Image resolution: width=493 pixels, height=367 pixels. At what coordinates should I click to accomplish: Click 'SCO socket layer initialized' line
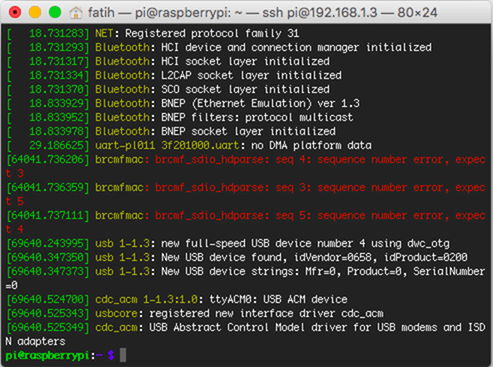(245, 89)
